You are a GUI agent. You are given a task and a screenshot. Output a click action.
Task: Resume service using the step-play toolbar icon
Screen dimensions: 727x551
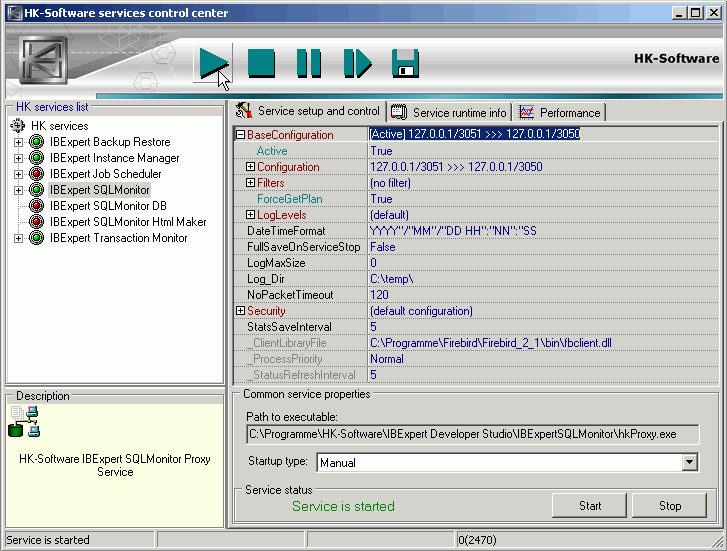tap(357, 63)
